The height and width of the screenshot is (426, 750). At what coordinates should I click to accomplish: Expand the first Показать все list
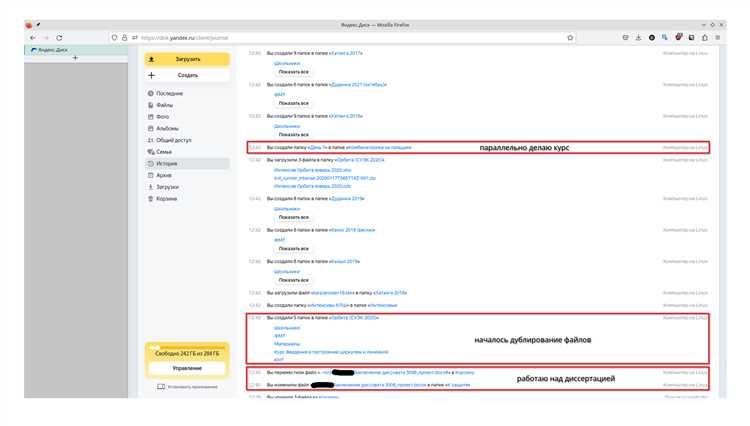pos(293,72)
